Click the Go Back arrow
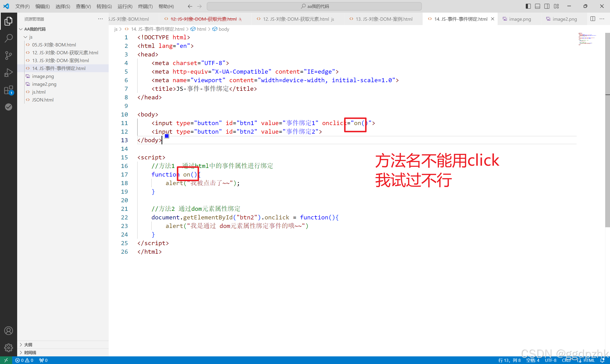The width and height of the screenshot is (610, 364). point(190,6)
